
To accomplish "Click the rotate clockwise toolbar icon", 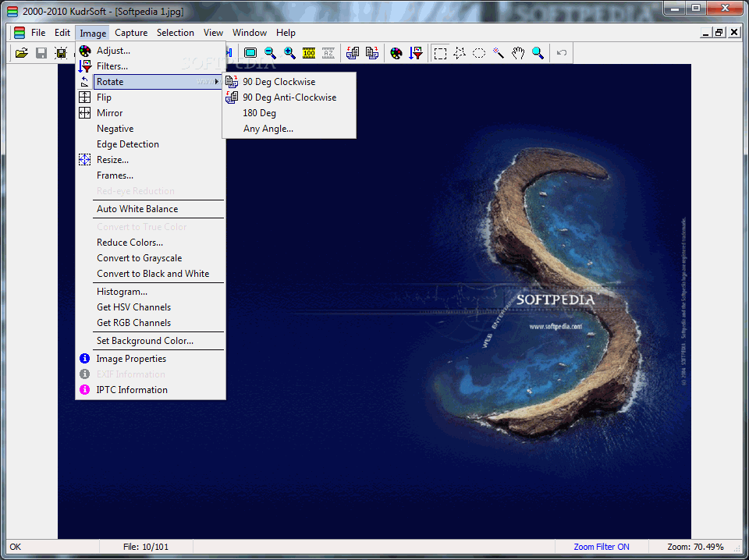I will coord(372,53).
